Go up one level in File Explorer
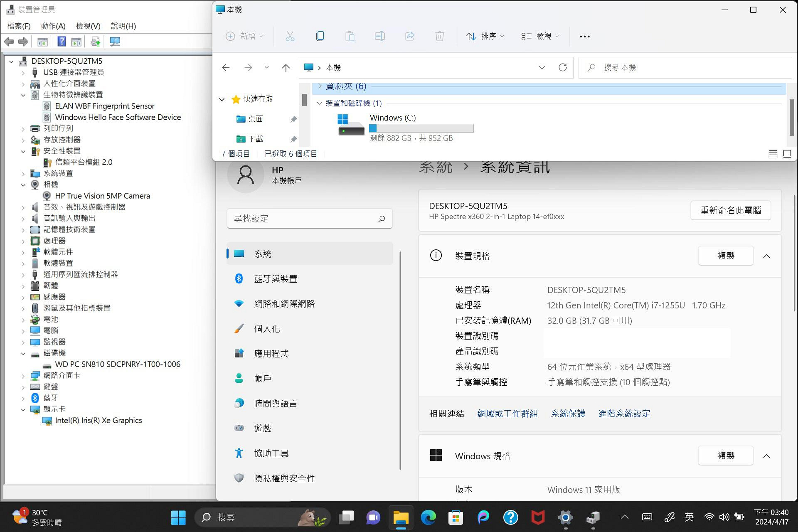This screenshot has height=532, width=798. click(x=286, y=68)
